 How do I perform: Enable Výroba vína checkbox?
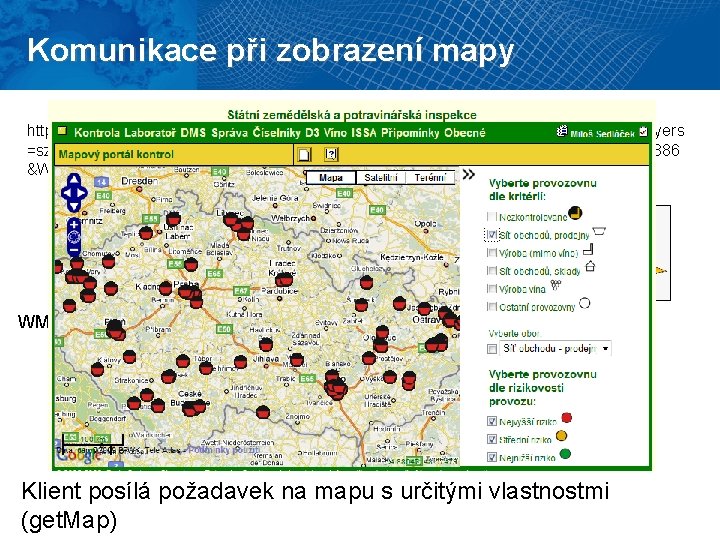492,288
